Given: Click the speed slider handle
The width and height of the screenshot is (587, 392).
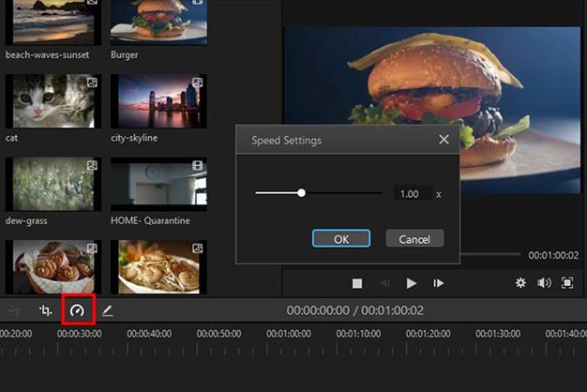Looking at the screenshot, I should 301,193.
